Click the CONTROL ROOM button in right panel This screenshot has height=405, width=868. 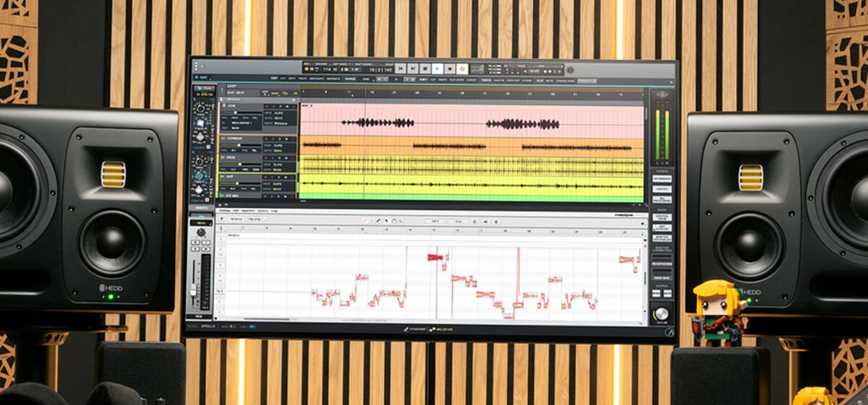tap(663, 217)
